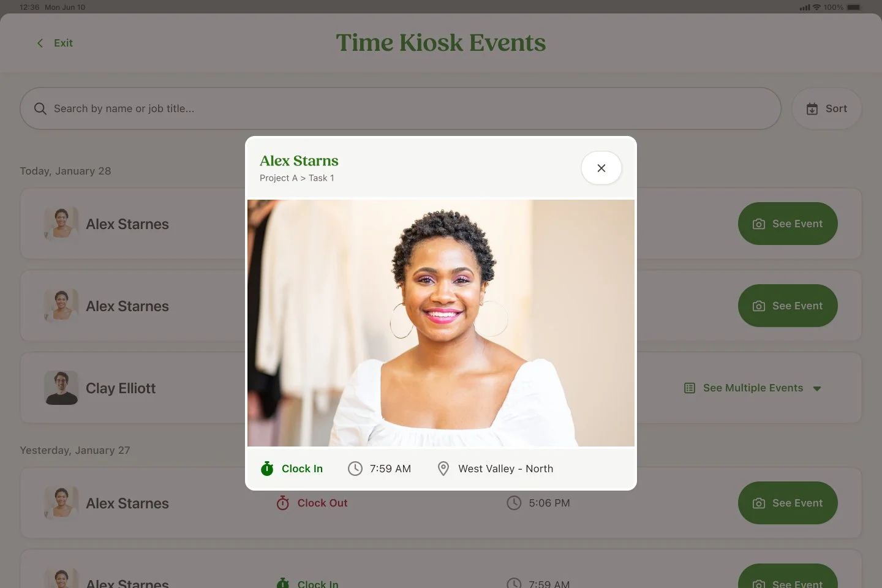
Task: Click Clay Elliott's avatar thumbnail
Action: [x=61, y=388]
